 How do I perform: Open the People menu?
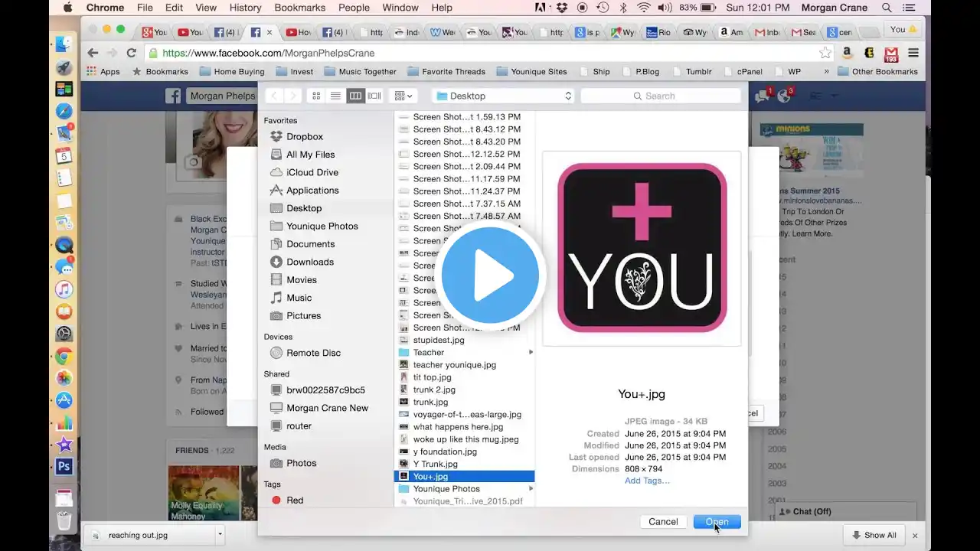pyautogui.click(x=354, y=8)
